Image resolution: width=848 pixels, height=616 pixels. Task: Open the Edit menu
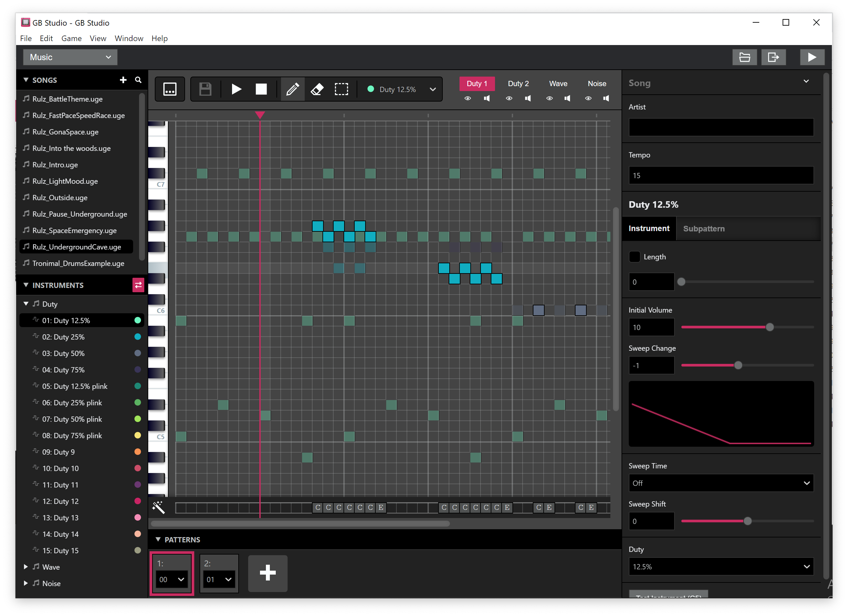[x=46, y=38]
